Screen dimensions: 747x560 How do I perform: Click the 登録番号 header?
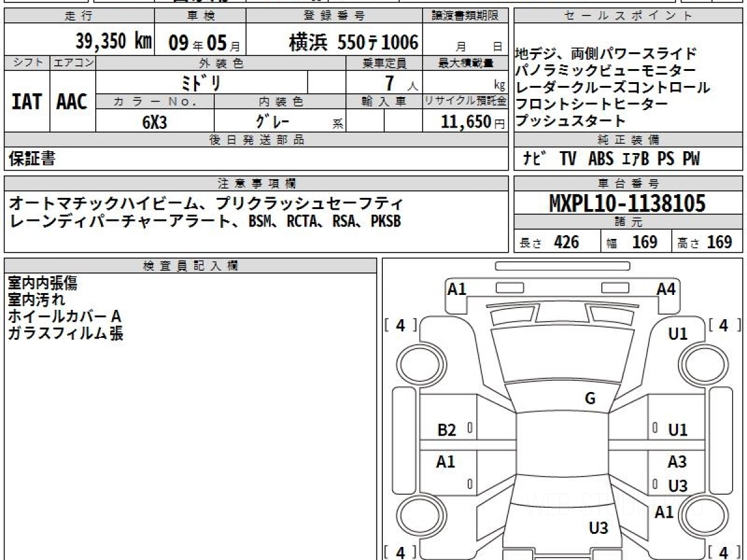pyautogui.click(x=335, y=16)
